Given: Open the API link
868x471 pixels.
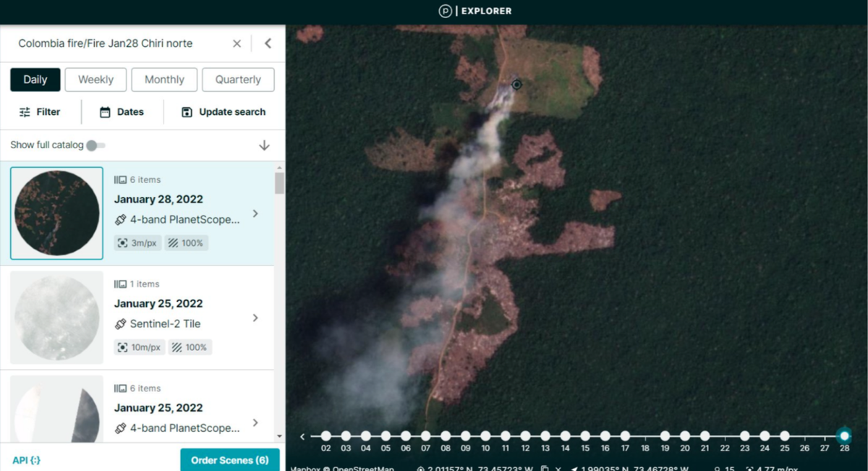Looking at the screenshot, I should click(x=26, y=460).
